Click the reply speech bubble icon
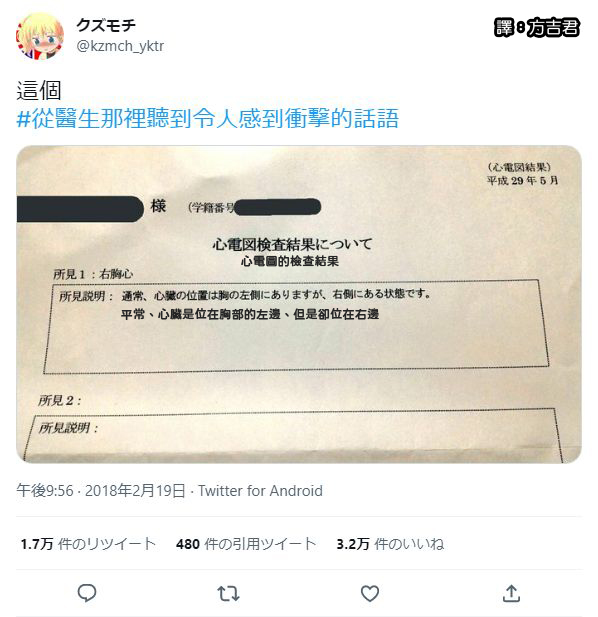Viewport: 598px width, 617px height. tap(87, 593)
